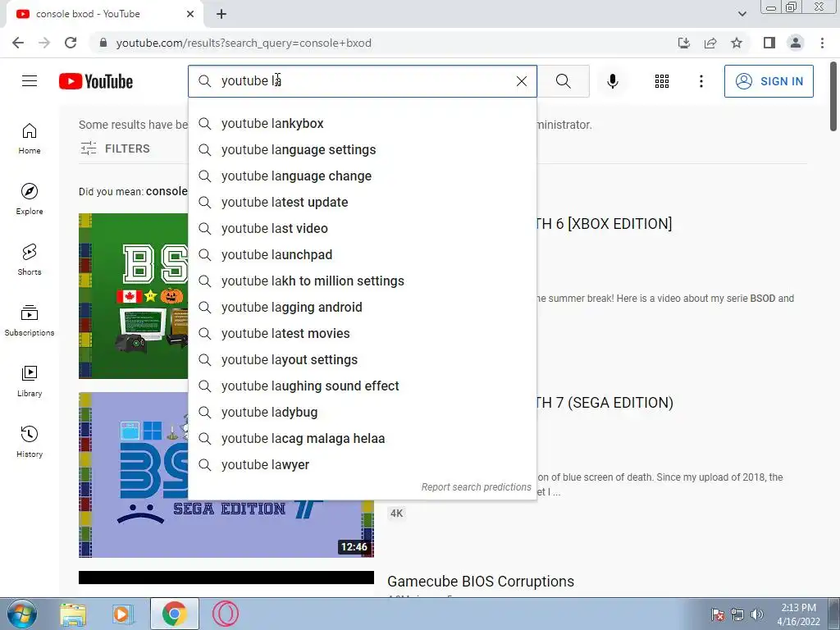Share this page from address bar
Image resolution: width=840 pixels, height=630 pixels.
click(710, 43)
